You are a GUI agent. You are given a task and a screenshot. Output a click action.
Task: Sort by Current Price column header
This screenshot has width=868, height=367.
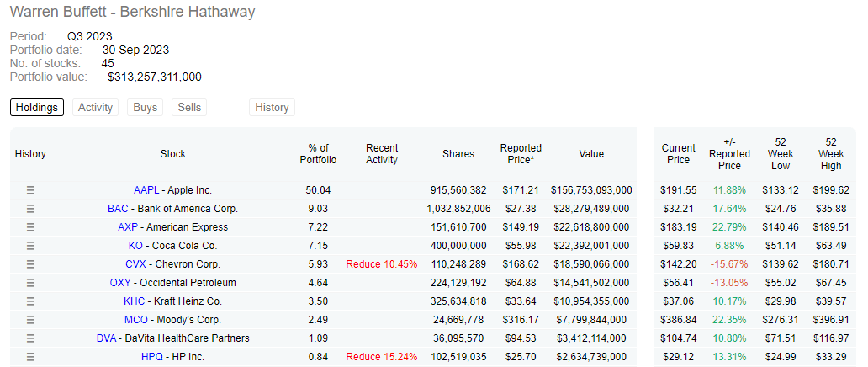pyautogui.click(x=678, y=154)
